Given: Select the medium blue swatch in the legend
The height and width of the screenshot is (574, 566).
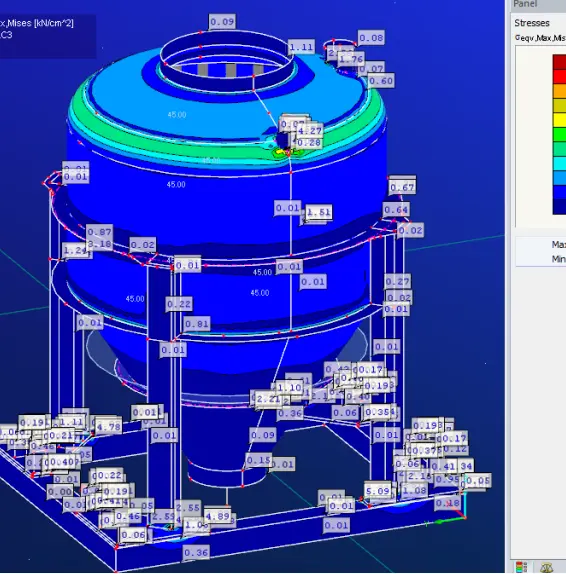Looking at the screenshot, I should click(x=559, y=192).
